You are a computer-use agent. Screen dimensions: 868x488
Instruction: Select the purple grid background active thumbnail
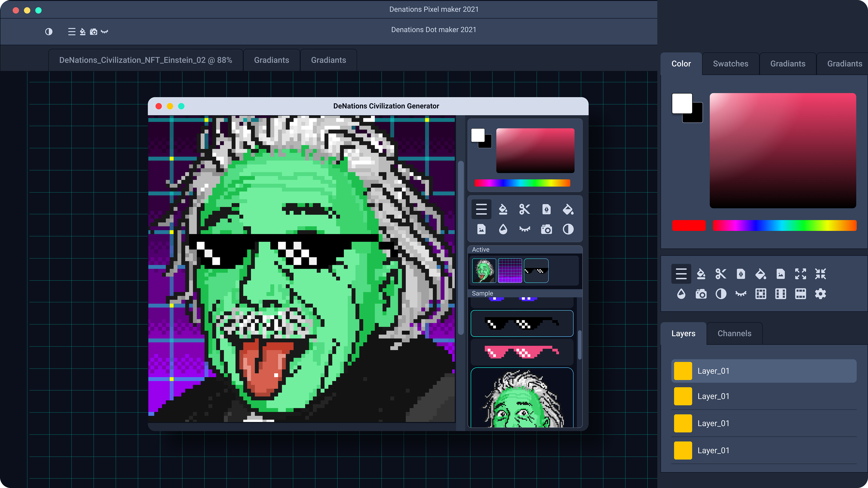[510, 270]
